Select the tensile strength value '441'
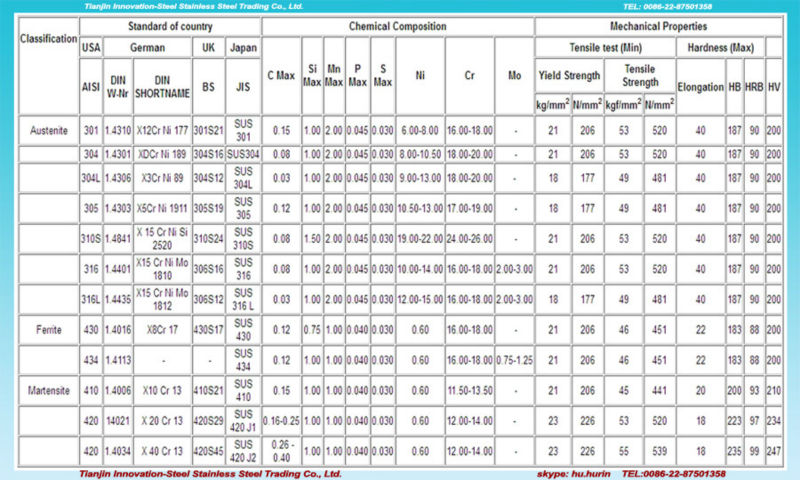The height and width of the screenshot is (480, 800). [660, 391]
